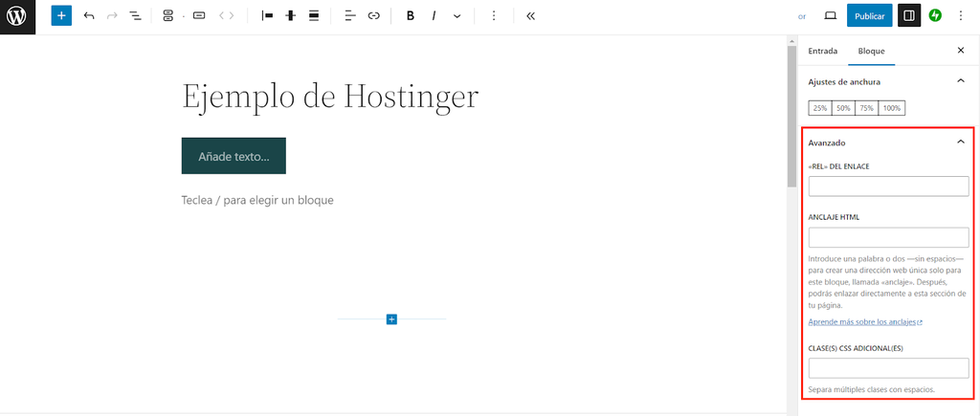Focus the Clase(s) CSS adicional(es) field

889,368
